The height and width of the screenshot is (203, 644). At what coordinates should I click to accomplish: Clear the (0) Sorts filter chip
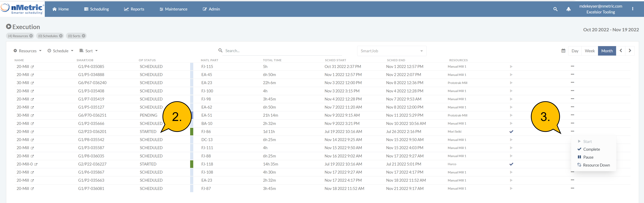pos(83,36)
